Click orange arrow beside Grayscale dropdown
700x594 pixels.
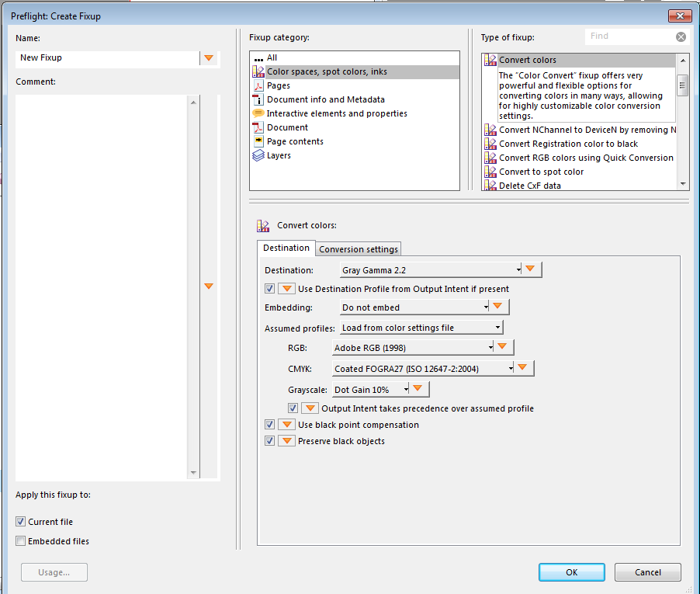click(x=418, y=388)
